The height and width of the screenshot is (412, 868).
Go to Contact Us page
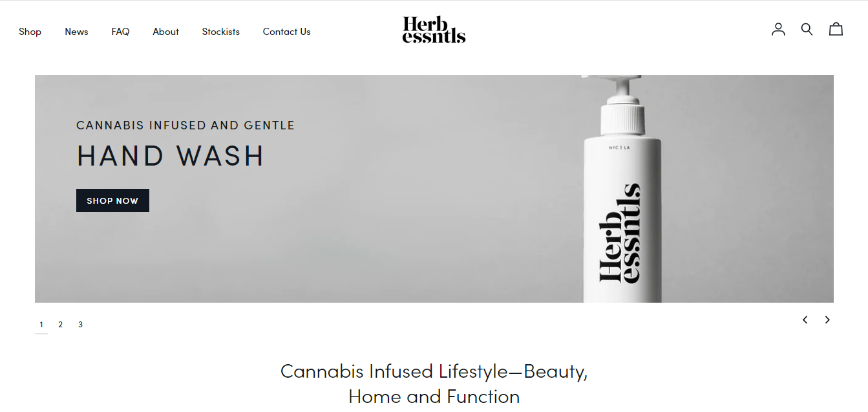point(286,32)
